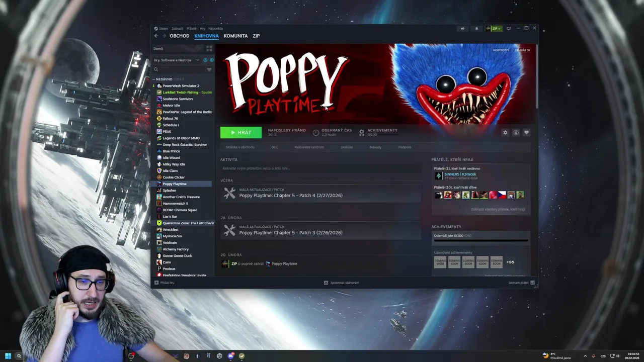Image resolution: width=644 pixels, height=362 pixels.
Task: Click the Steam logo menu
Action: click(161, 29)
